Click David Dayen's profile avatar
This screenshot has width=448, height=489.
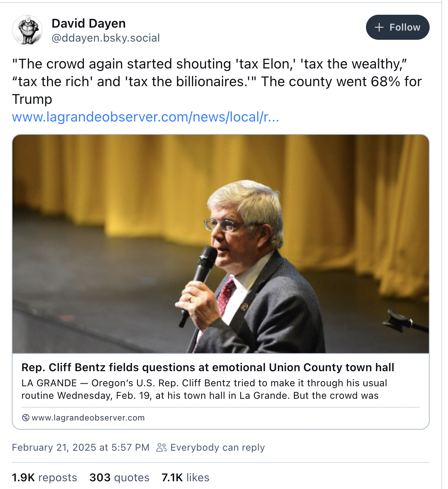(27, 30)
